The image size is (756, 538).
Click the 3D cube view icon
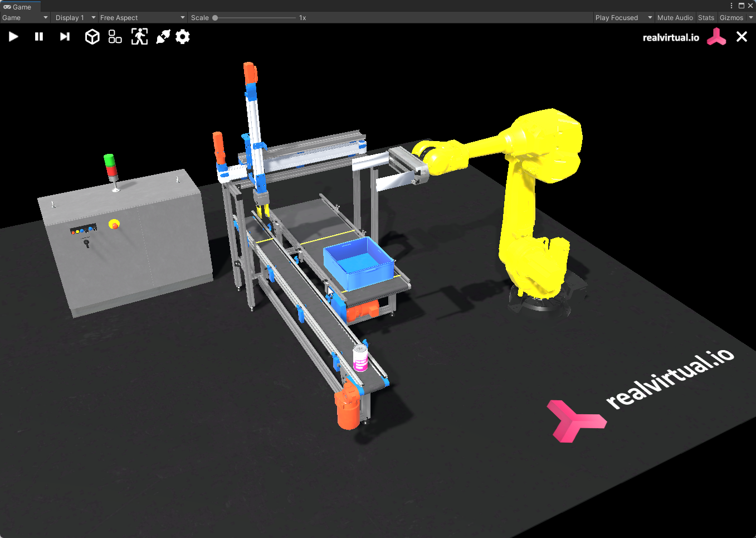[x=92, y=37]
